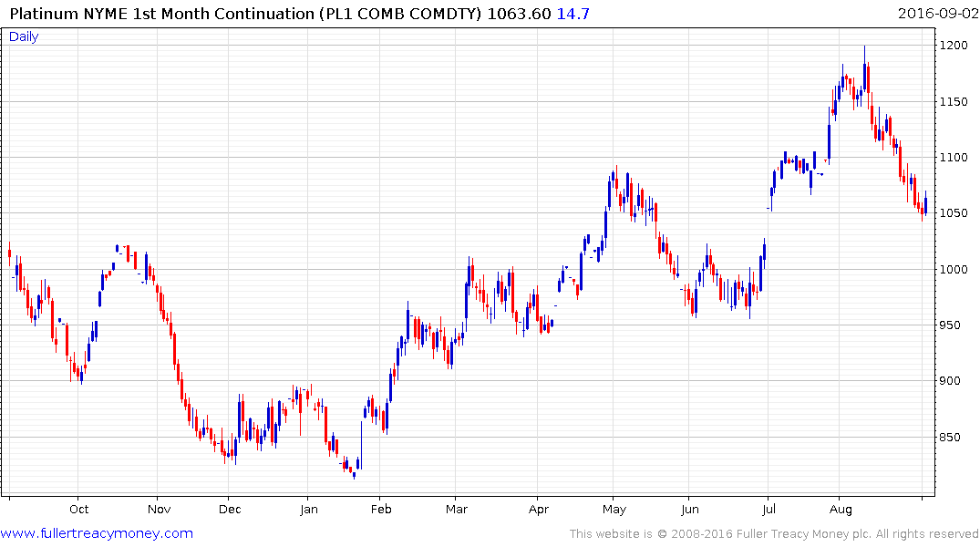Click the blue change value 14.7
This screenshot has width=980, height=547.
[573, 14]
